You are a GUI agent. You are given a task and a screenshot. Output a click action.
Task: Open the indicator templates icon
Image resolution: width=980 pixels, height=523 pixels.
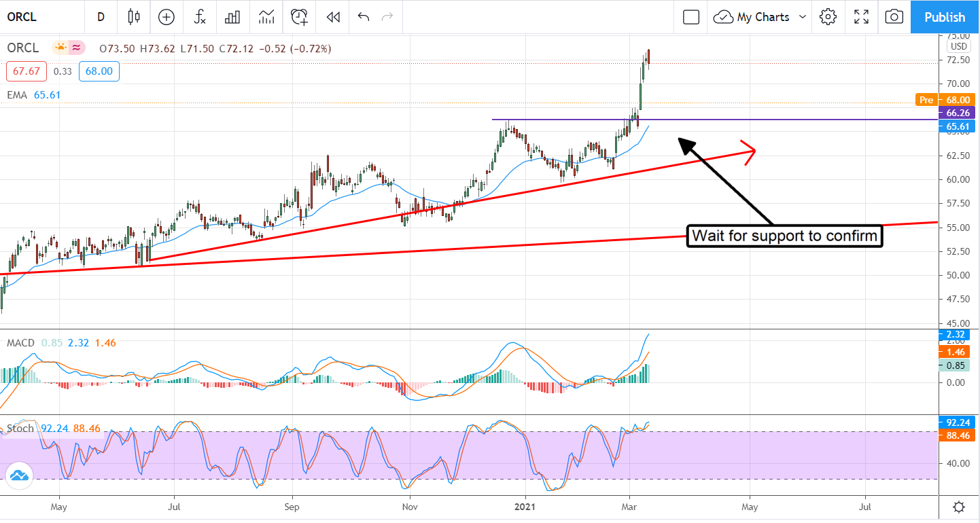266,17
